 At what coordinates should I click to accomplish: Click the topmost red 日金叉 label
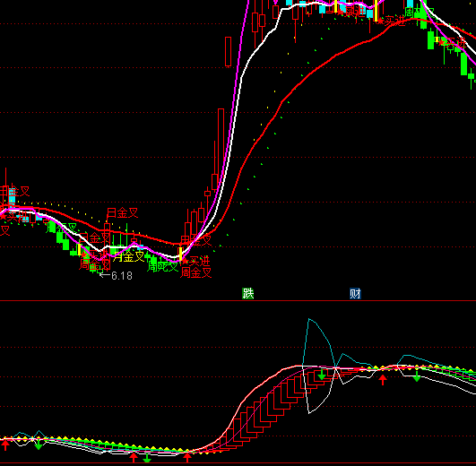(x=123, y=212)
